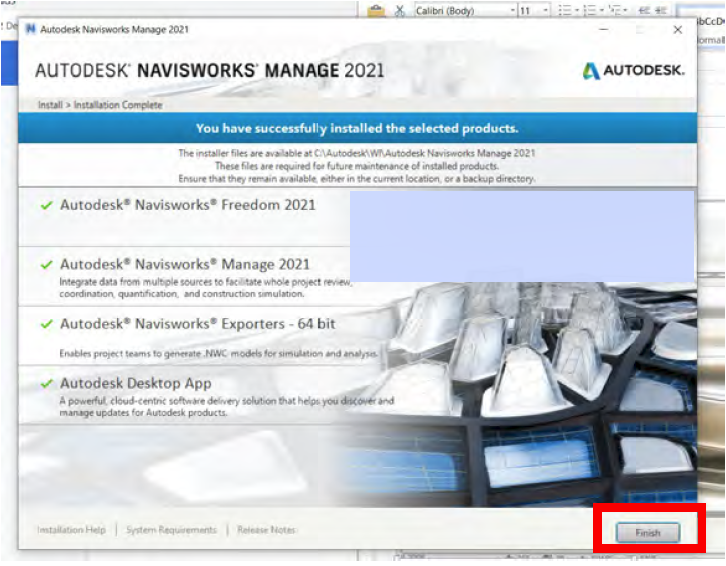This screenshot has width=726, height=566.
Task: Click the Navisworks N icon in title bar
Action: pos(31,29)
